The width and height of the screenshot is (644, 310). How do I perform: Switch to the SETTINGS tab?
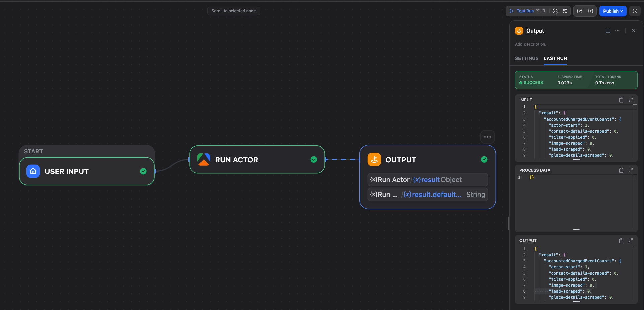pos(527,58)
